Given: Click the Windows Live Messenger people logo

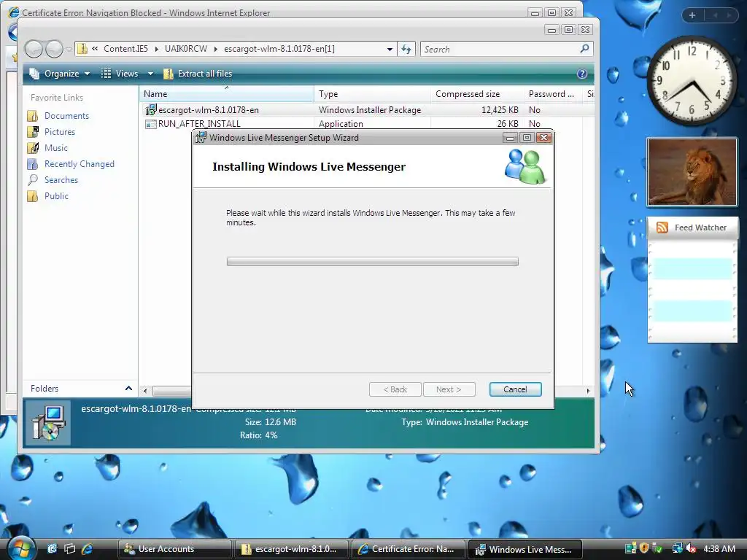Looking at the screenshot, I should [x=525, y=167].
